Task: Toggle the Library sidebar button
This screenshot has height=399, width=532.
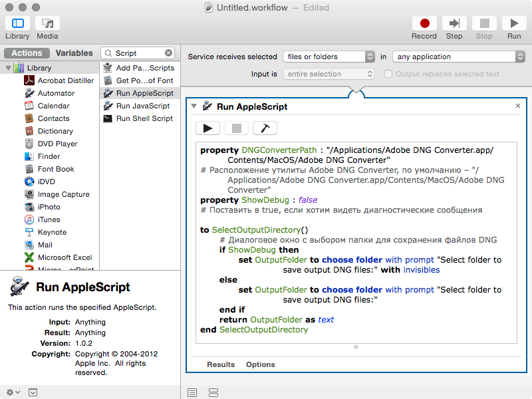Action: click(x=17, y=23)
